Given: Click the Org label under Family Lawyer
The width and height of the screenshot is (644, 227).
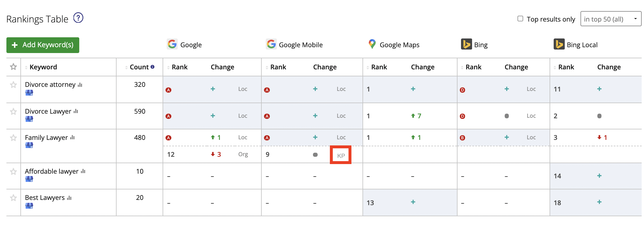Looking at the screenshot, I should [x=243, y=154].
